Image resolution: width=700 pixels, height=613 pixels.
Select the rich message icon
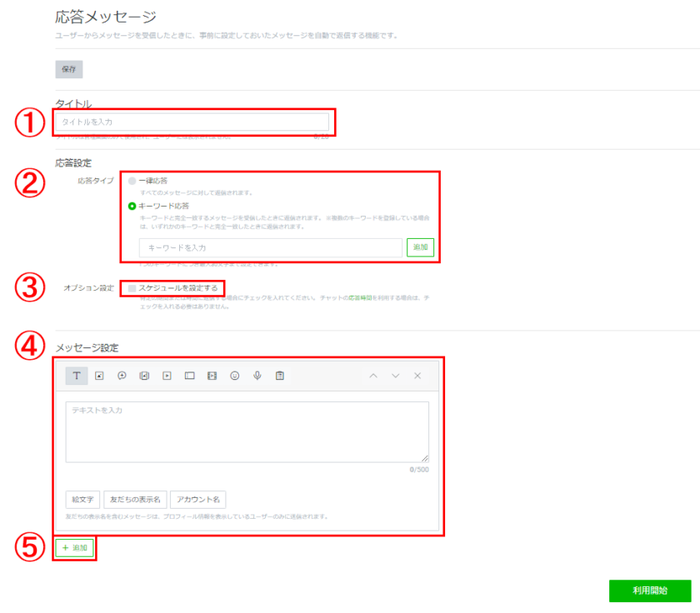coord(144,376)
